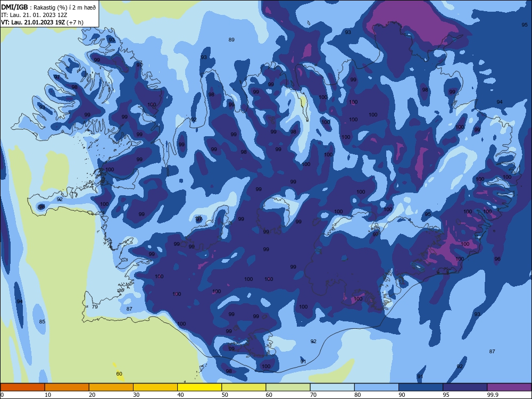Click the medium blue 80–90 legend swatch
Viewport: 532px width, 399px height.
(377, 387)
